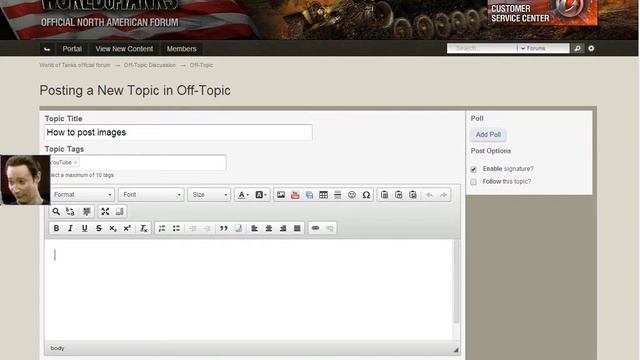
Task: Click the body element path label
Action: 58,348
